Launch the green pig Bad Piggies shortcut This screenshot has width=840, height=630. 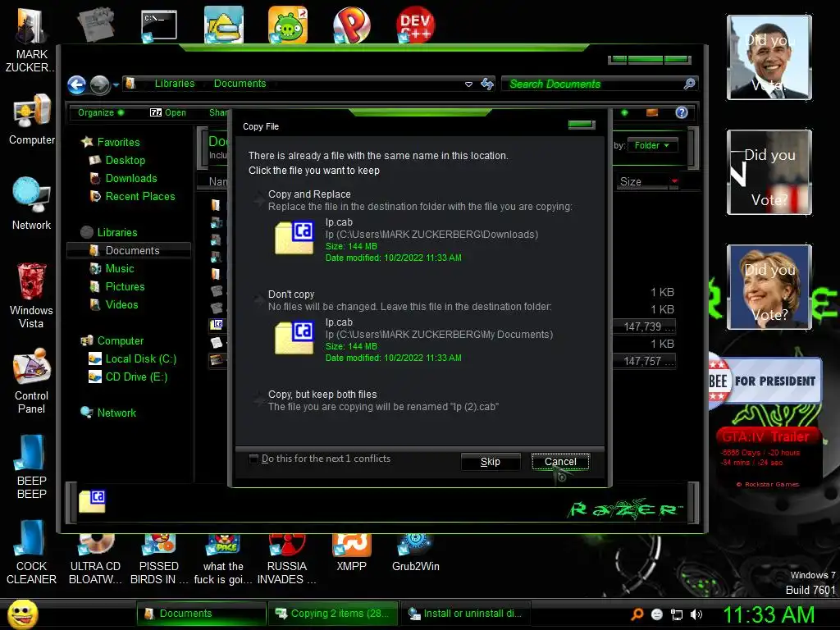288,25
